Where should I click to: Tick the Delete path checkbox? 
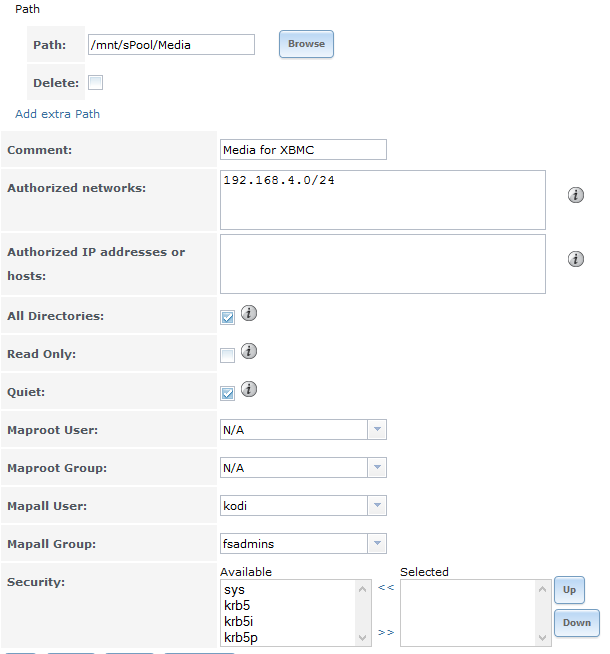tap(95, 83)
